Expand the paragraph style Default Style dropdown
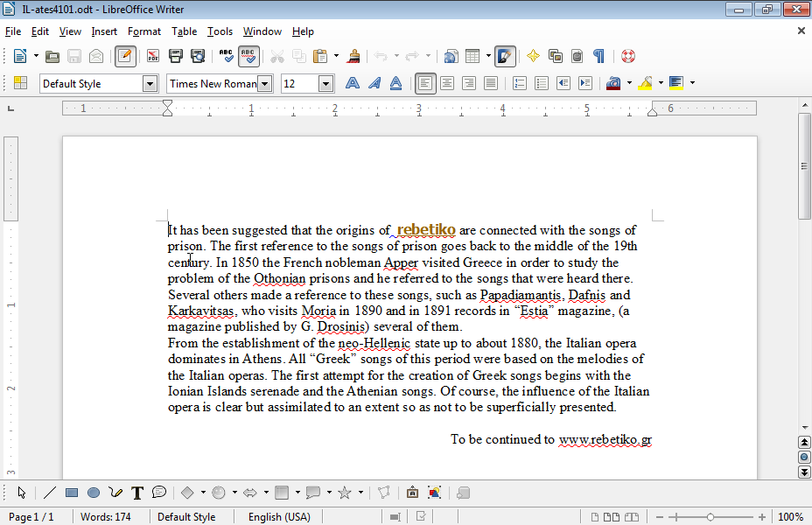 point(150,84)
